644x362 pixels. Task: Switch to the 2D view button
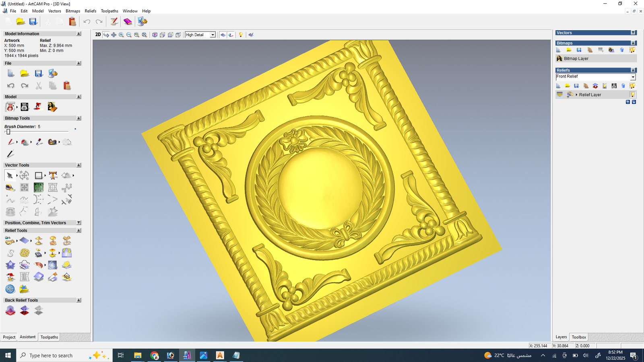(98, 35)
